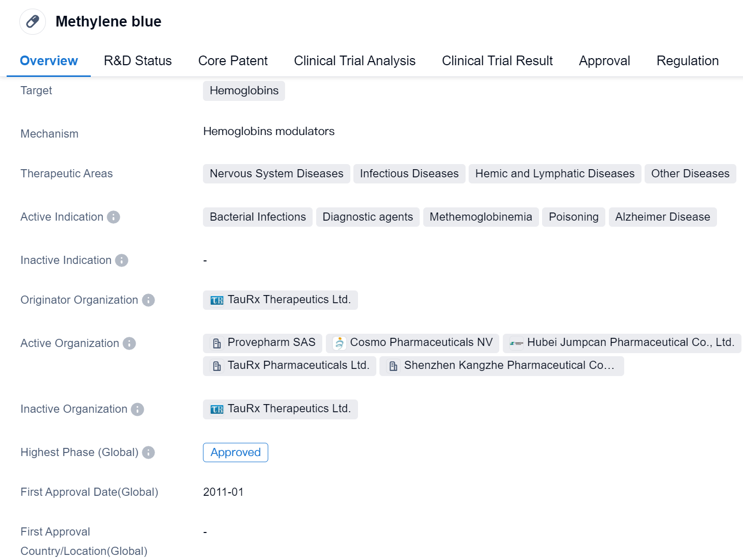The height and width of the screenshot is (560, 743).
Task: Click the pill icon beside Methylene blue
Action: pyautogui.click(x=33, y=21)
